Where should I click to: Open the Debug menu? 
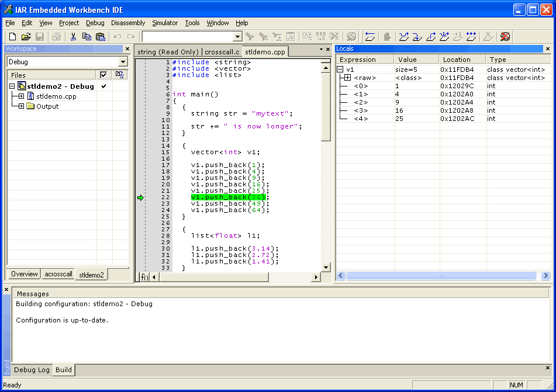(95, 23)
